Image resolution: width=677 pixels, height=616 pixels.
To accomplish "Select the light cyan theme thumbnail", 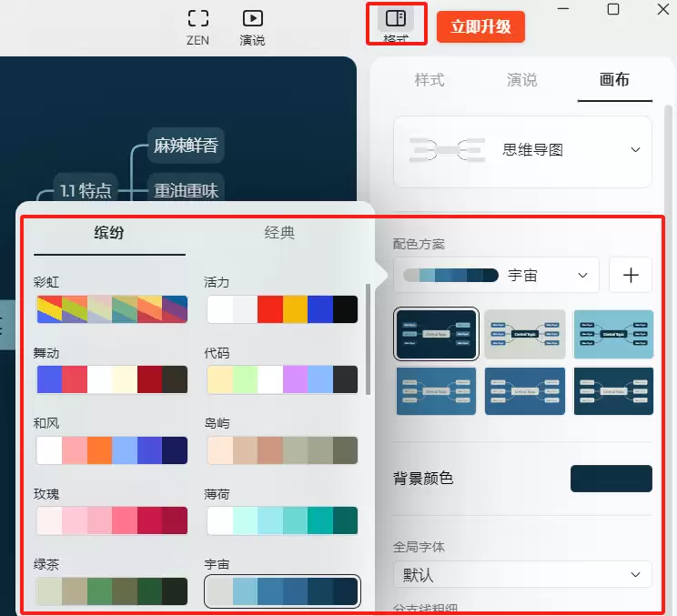I will pos(613,334).
